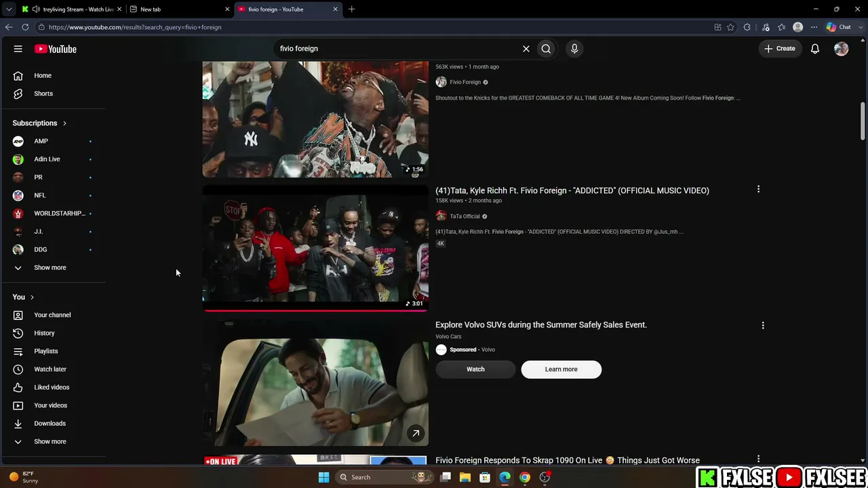
Task: Open the browser profile icon
Action: tap(798, 27)
